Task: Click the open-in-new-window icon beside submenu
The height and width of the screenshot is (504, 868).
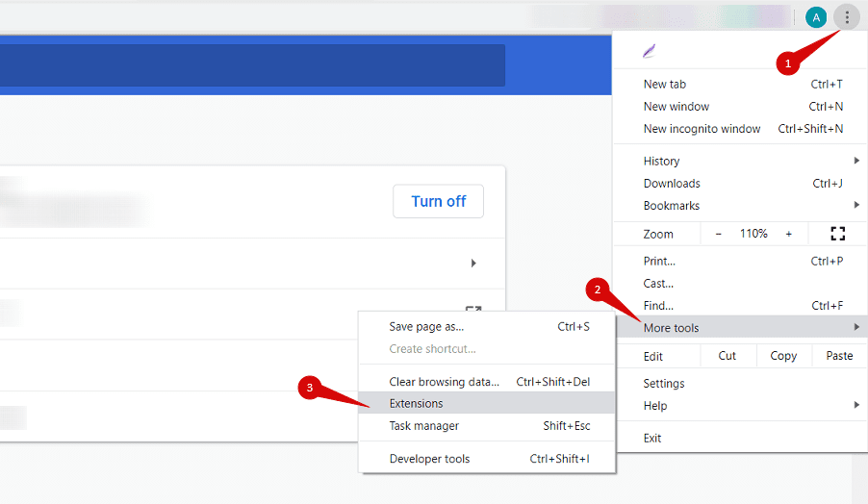Action: point(473,311)
